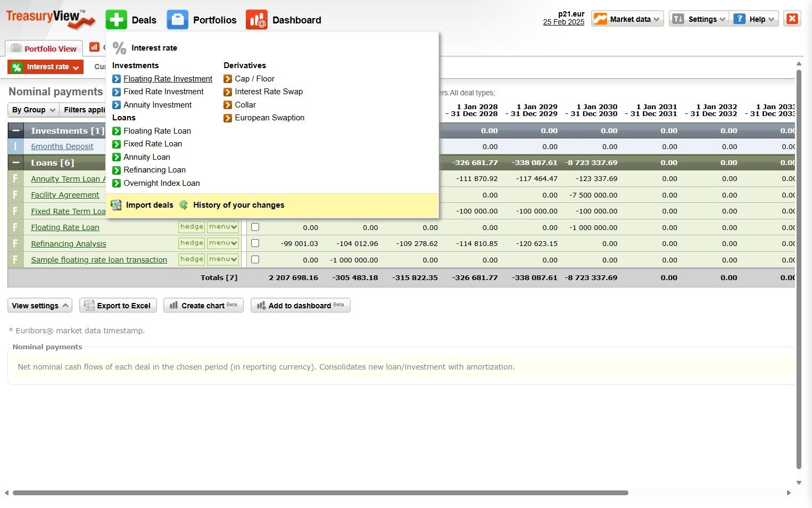Click the horizontal scrollbar at the bottom
This screenshot has height=508, width=812.
point(320,493)
